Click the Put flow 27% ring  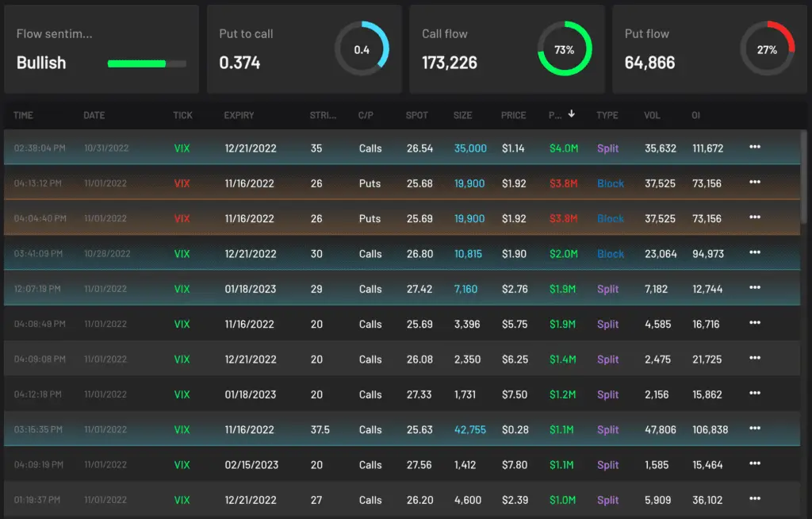[767, 48]
